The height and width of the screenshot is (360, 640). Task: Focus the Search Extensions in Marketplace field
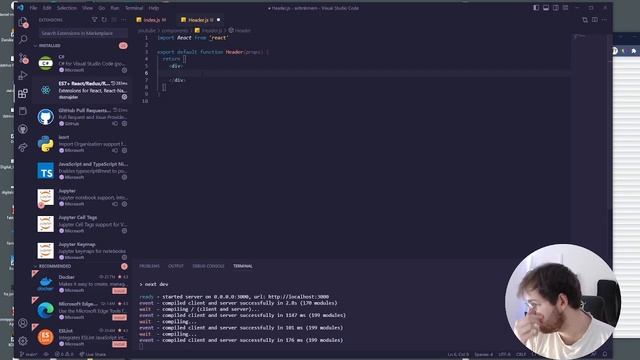coord(83,33)
